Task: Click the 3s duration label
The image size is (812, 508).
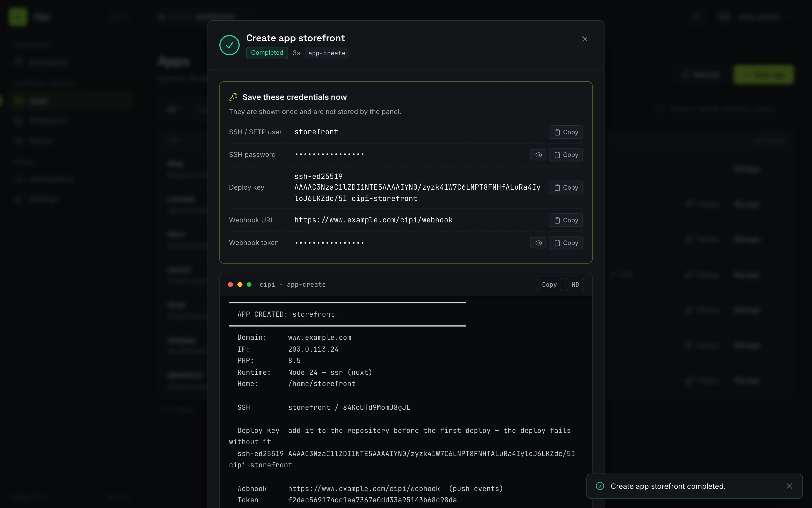Action: (x=296, y=53)
